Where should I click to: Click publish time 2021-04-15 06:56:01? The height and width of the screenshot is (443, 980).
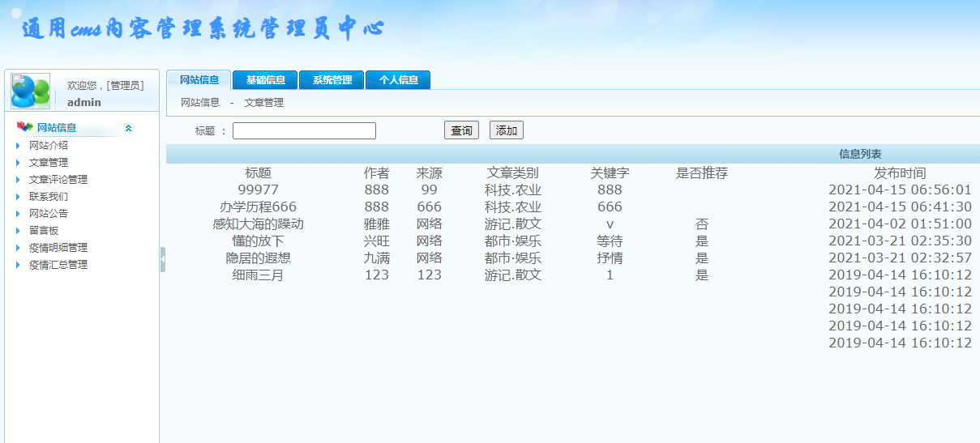900,190
